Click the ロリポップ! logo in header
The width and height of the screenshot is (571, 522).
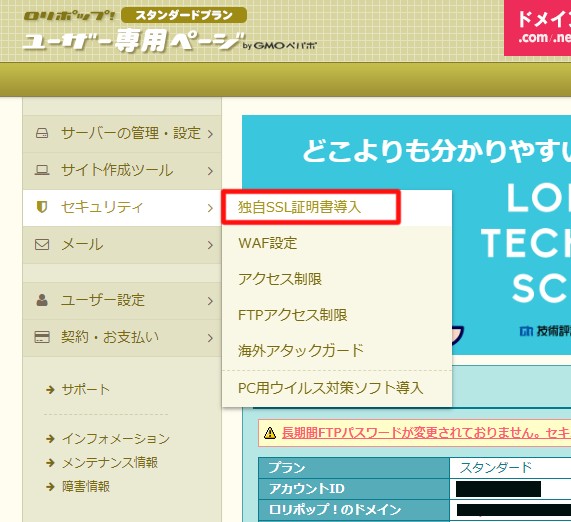coord(69,16)
